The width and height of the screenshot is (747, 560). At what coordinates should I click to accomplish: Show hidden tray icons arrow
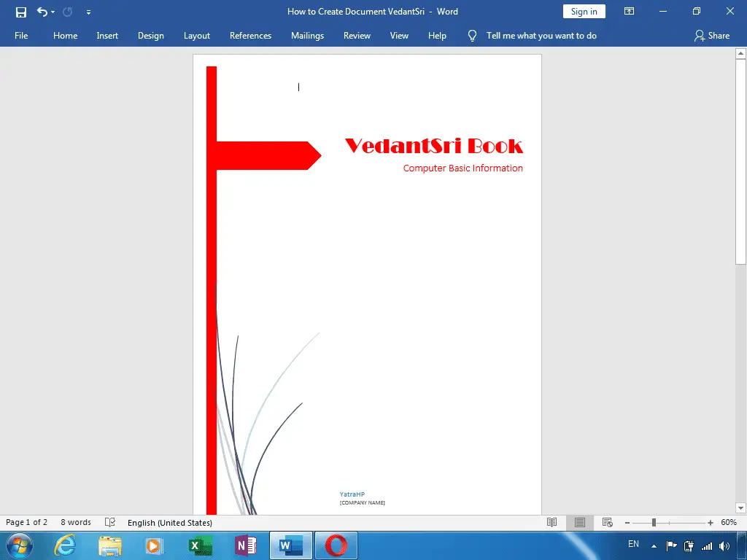[x=654, y=546]
